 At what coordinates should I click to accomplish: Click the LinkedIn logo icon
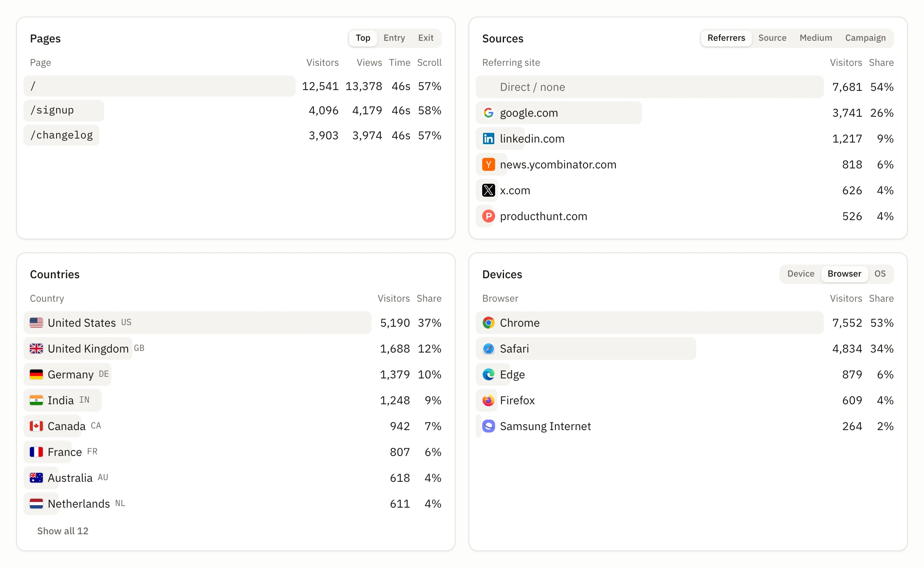coord(488,139)
